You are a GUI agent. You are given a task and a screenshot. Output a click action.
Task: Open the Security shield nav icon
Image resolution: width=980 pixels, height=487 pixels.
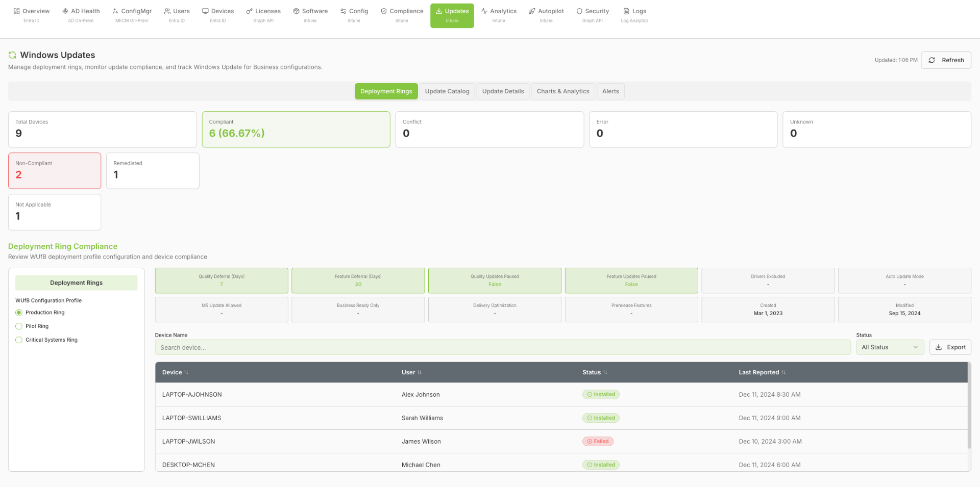[x=579, y=11]
